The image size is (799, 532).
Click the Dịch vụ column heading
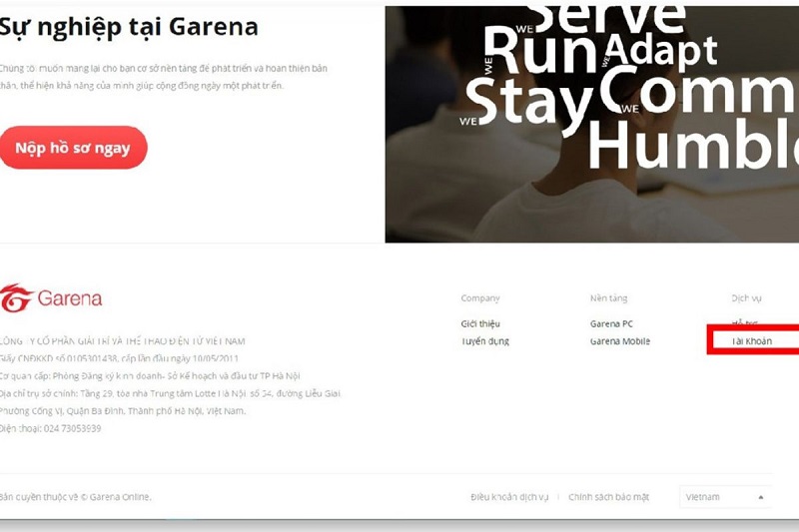746,298
